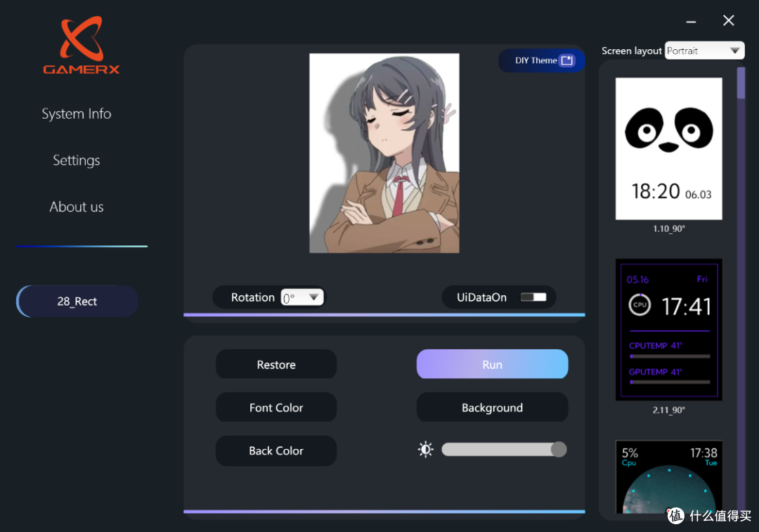This screenshot has width=759, height=532.
Task: Open DIY Theme editor
Action: coord(542,60)
